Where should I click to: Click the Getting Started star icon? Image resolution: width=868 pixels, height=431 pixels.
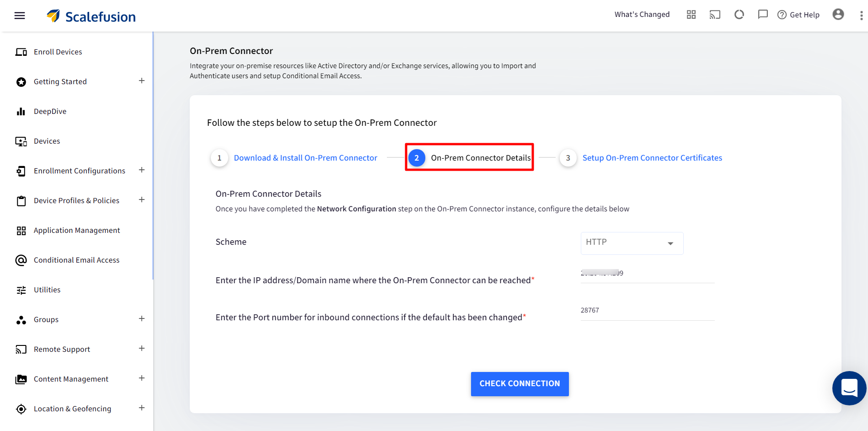coord(21,82)
